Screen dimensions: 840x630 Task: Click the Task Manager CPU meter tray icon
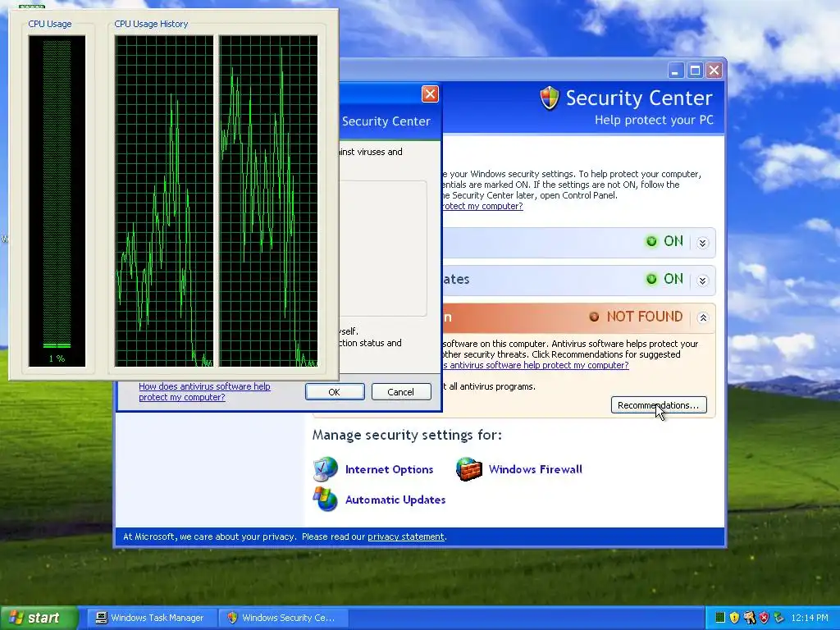point(720,618)
